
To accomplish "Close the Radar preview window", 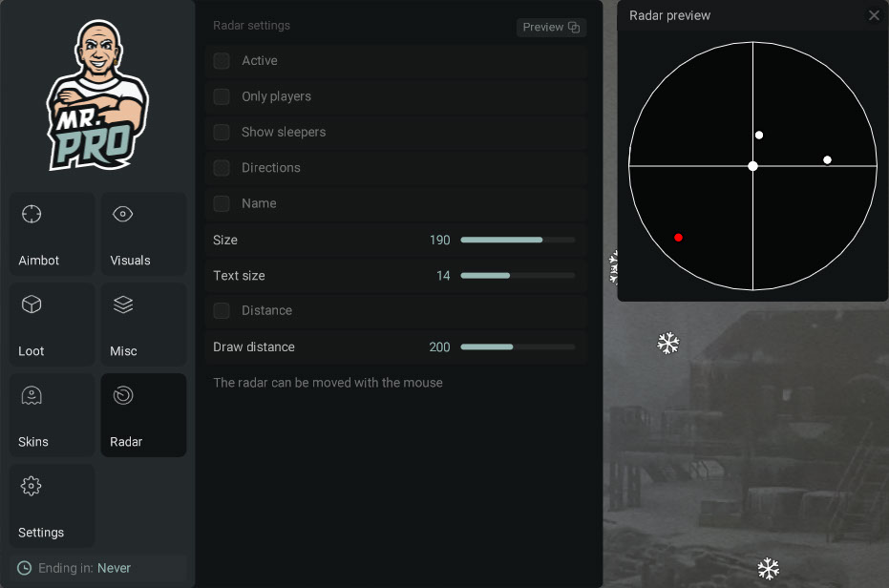I will click(x=874, y=15).
